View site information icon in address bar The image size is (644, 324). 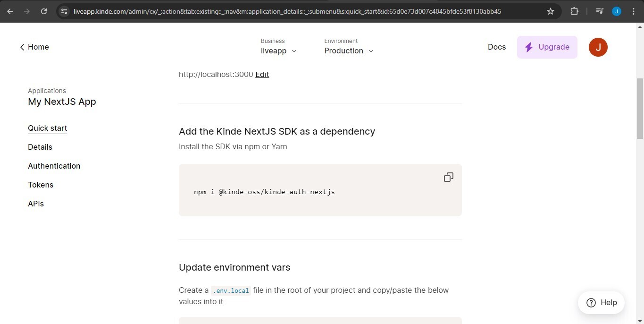coord(64,11)
